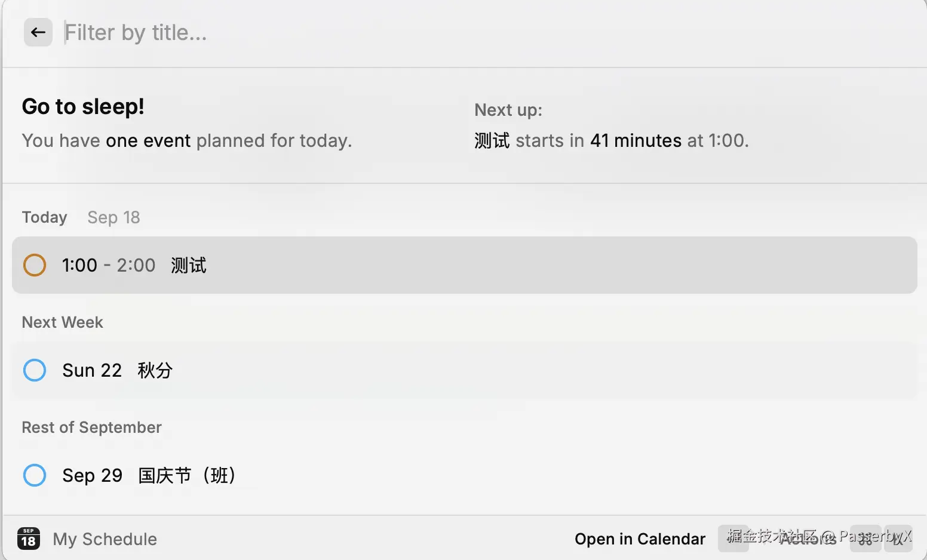Image resolution: width=927 pixels, height=560 pixels.
Task: Click the Go to sleep! heading
Action: (x=83, y=106)
